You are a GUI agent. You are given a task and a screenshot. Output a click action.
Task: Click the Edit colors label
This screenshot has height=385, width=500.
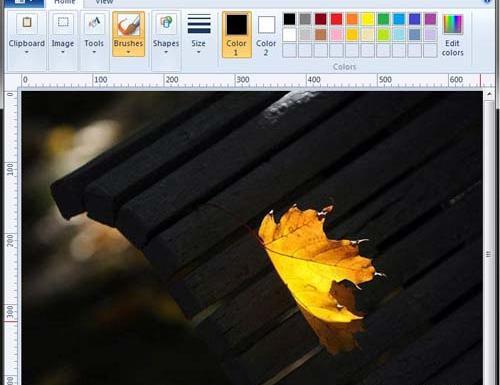click(x=452, y=48)
